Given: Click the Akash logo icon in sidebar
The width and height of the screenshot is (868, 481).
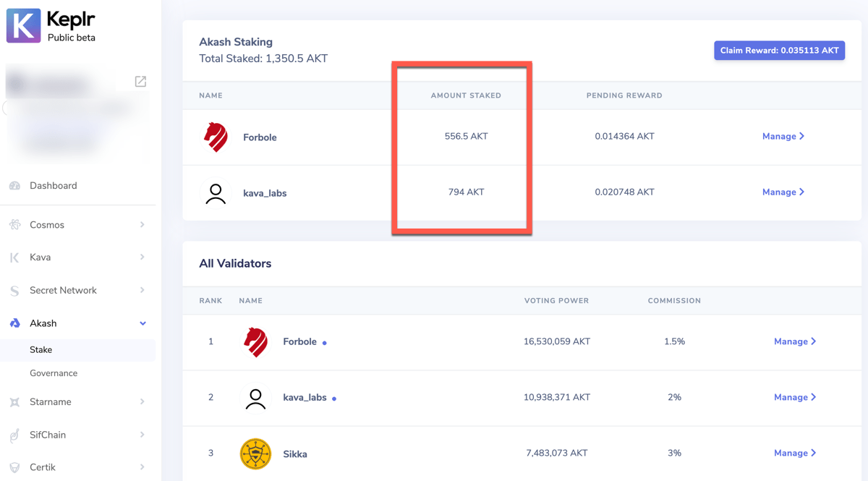Looking at the screenshot, I should click(x=14, y=323).
